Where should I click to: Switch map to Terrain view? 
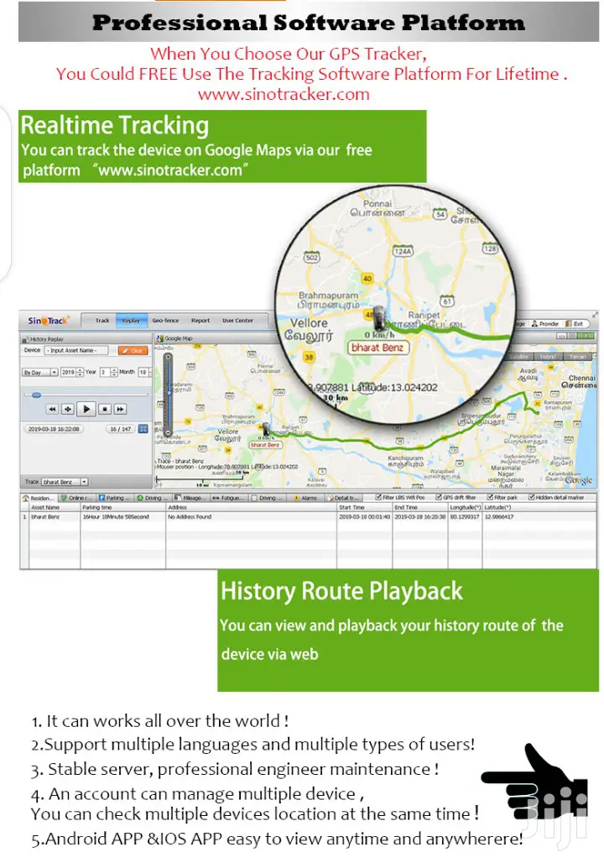(577, 357)
